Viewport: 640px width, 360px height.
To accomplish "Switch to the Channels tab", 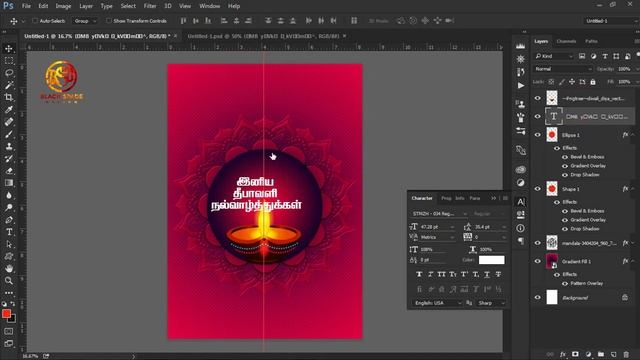I will coord(566,41).
